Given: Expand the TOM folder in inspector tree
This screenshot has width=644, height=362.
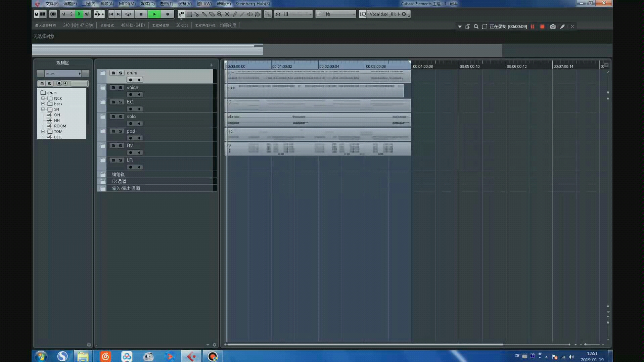Looking at the screenshot, I should click(43, 131).
